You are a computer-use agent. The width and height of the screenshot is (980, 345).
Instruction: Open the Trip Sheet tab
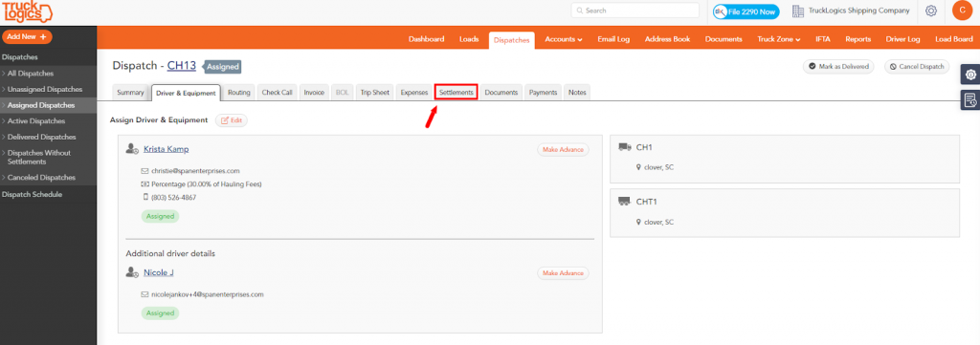(375, 93)
